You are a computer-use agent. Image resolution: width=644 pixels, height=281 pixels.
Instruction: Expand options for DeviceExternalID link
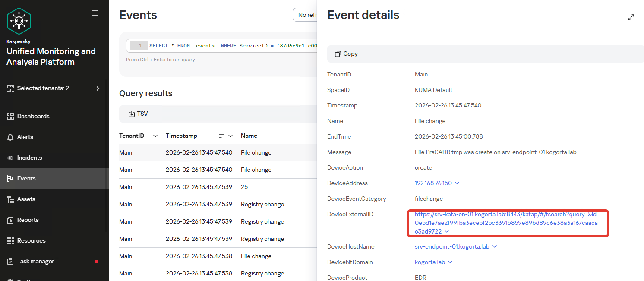(447, 231)
